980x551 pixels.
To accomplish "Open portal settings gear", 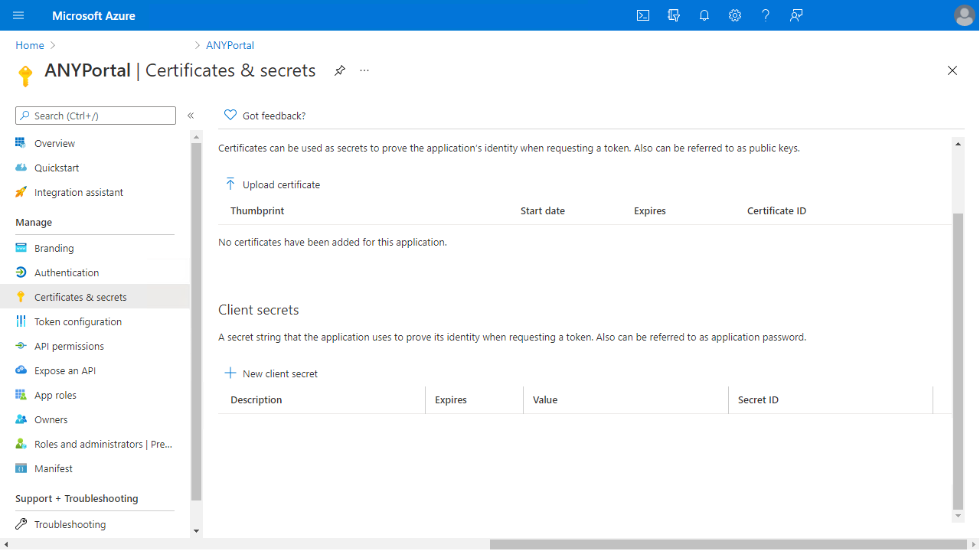I will tap(735, 15).
